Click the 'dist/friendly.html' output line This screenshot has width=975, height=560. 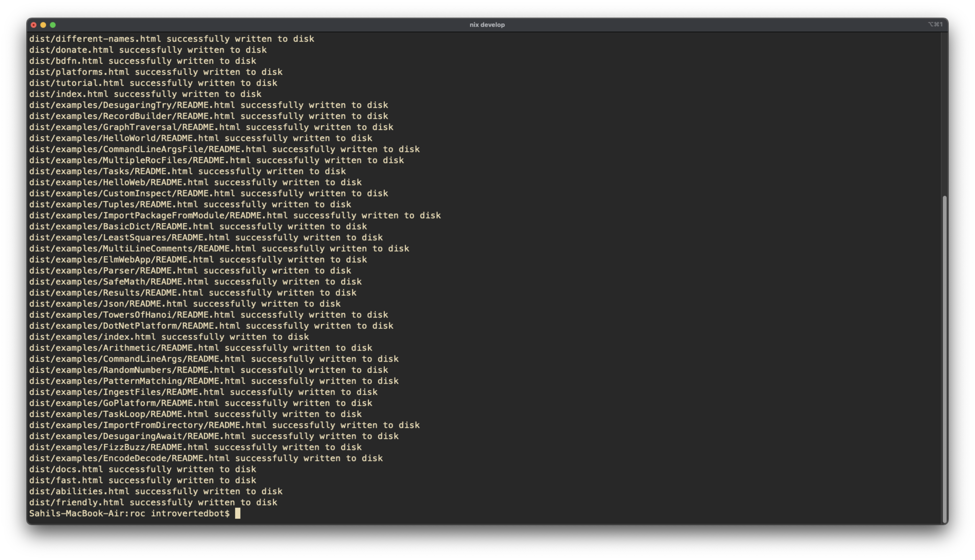point(153,502)
